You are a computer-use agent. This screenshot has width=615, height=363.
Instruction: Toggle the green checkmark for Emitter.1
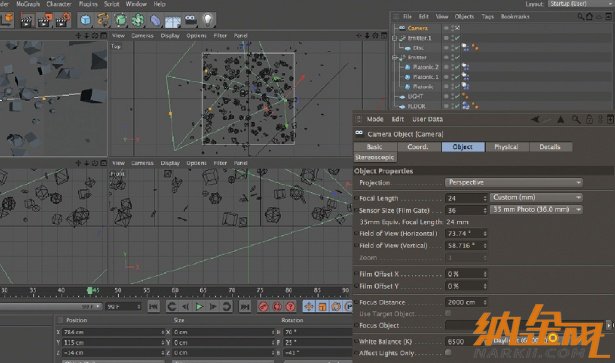click(x=457, y=38)
